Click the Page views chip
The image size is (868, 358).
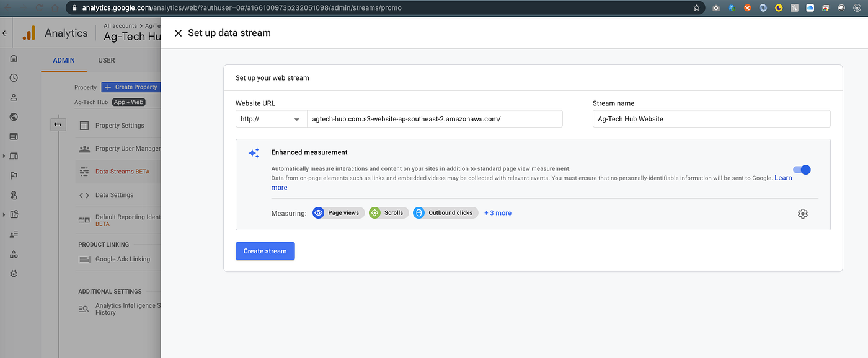pos(338,213)
